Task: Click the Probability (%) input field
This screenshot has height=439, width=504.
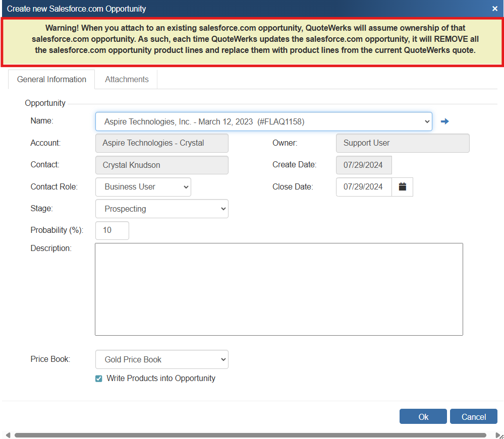Action: 112,230
